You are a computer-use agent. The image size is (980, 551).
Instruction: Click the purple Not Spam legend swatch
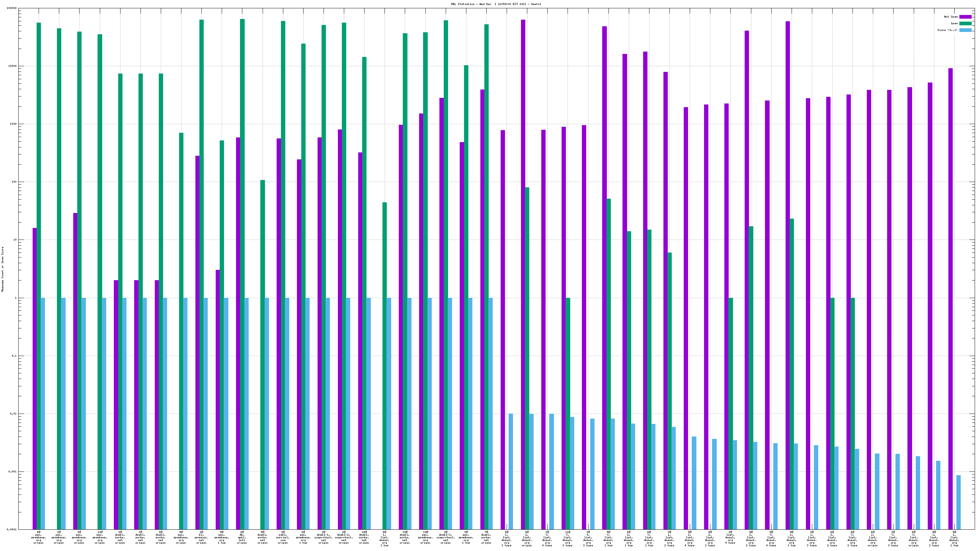965,17
